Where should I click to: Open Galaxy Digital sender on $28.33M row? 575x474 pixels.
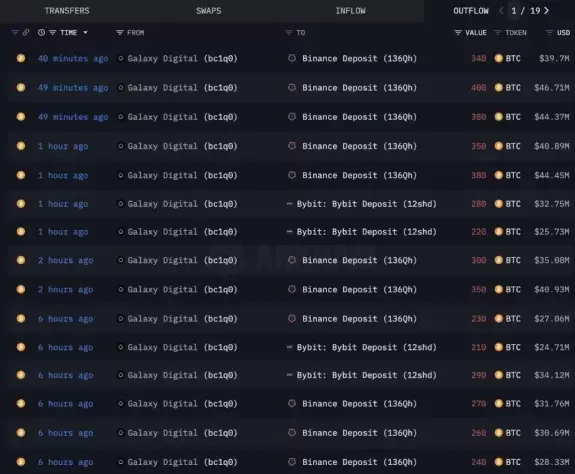coord(182,462)
